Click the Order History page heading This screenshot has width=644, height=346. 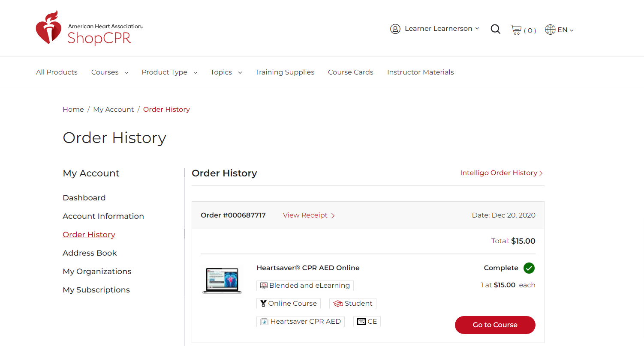[x=114, y=138]
